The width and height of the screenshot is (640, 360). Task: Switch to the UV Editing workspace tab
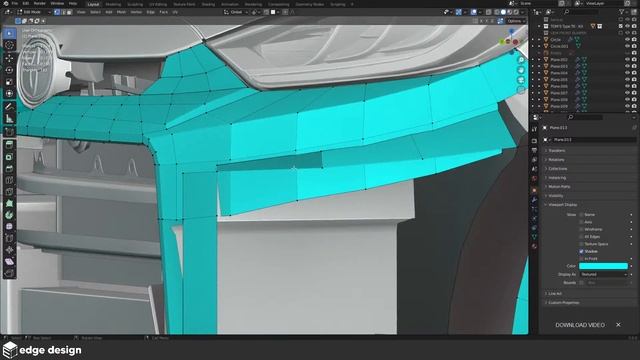pos(158,4)
